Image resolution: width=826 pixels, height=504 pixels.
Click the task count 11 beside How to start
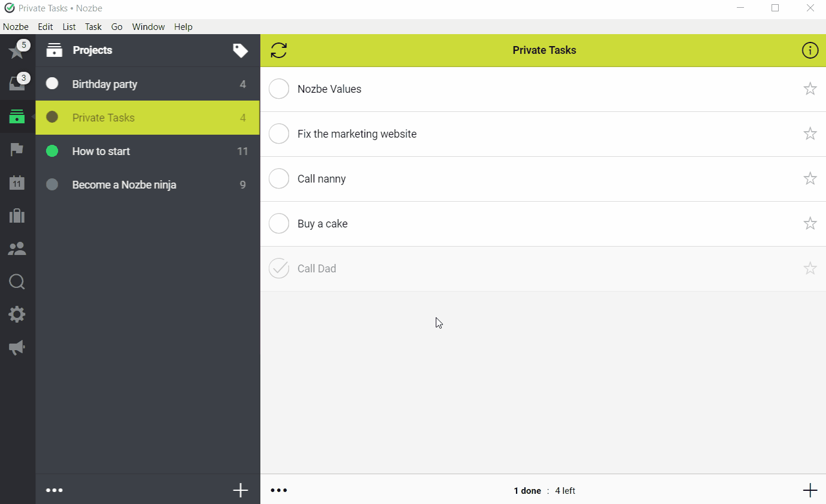242,151
